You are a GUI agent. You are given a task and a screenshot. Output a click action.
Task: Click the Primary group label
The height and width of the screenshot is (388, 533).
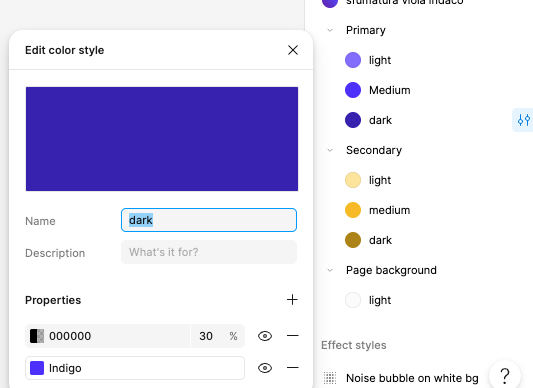click(x=366, y=30)
